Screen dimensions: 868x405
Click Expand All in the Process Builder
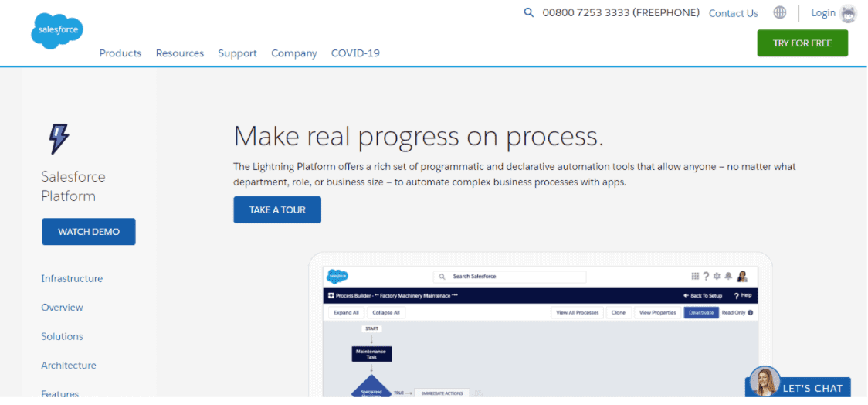[x=347, y=312]
